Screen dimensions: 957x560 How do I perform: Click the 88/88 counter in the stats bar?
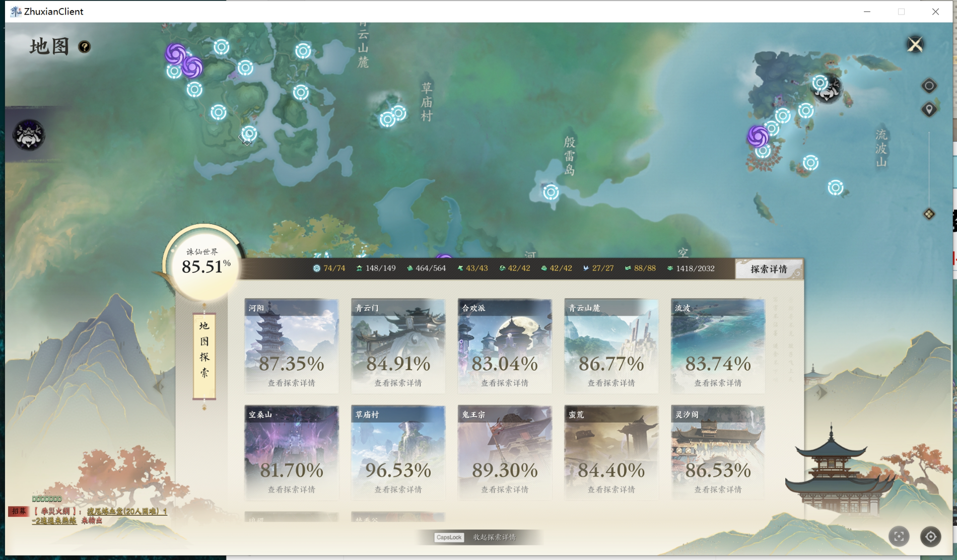(x=640, y=268)
